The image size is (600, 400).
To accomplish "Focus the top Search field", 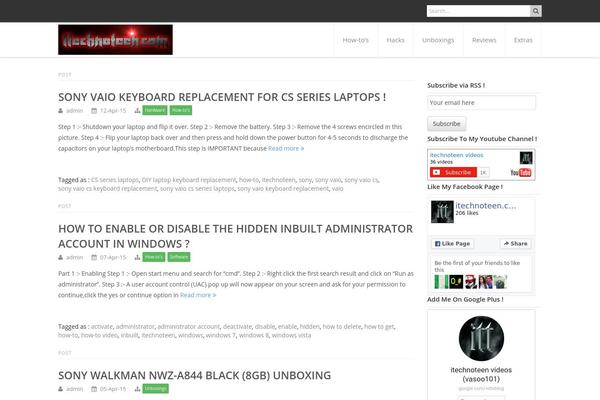I will tap(478, 11).
